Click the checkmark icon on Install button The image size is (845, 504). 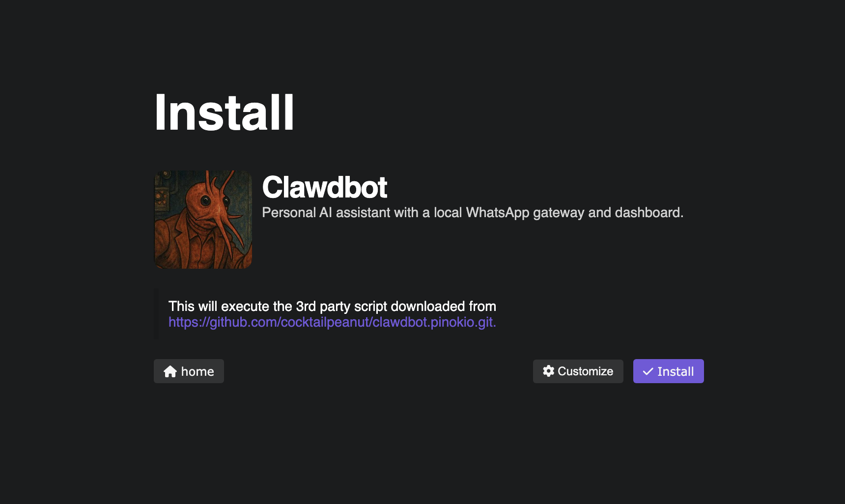click(648, 371)
